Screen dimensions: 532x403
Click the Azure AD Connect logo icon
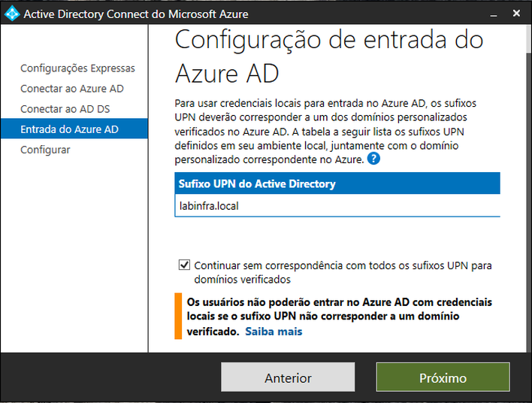[x=12, y=14]
